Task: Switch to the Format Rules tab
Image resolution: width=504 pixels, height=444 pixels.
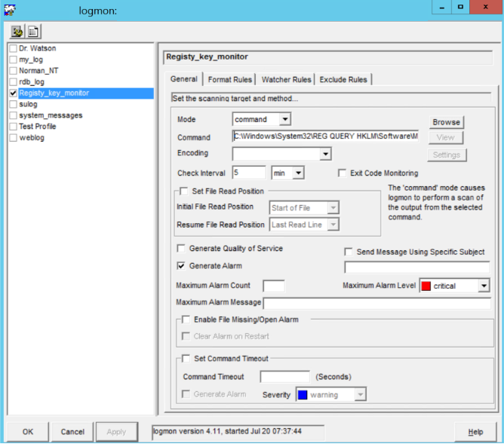Action: 229,79
